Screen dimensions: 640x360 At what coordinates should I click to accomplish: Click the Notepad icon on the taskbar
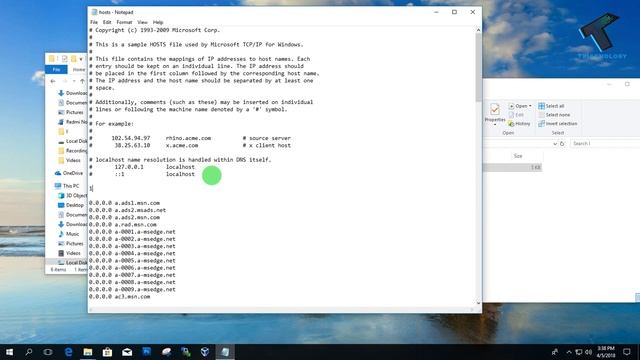[225, 352]
